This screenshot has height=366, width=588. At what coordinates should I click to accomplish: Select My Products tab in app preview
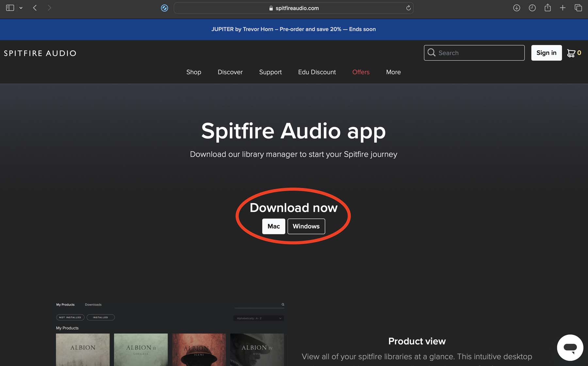[65, 305]
